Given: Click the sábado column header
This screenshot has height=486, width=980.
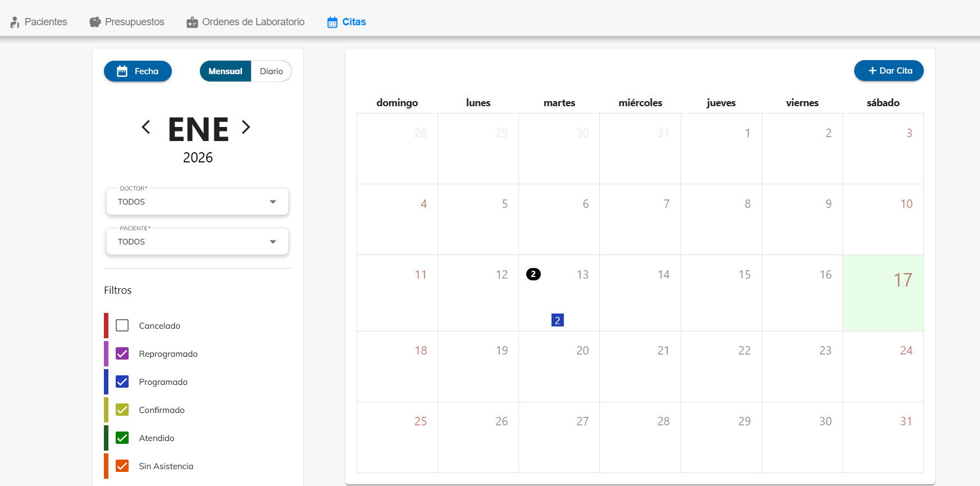Looking at the screenshot, I should [x=883, y=103].
